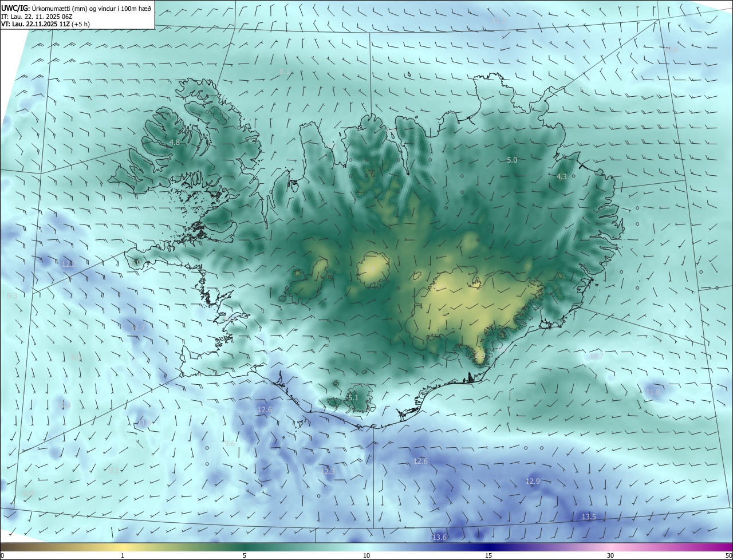Click the 10.7 value label
733x560 pixels.
(596, 356)
